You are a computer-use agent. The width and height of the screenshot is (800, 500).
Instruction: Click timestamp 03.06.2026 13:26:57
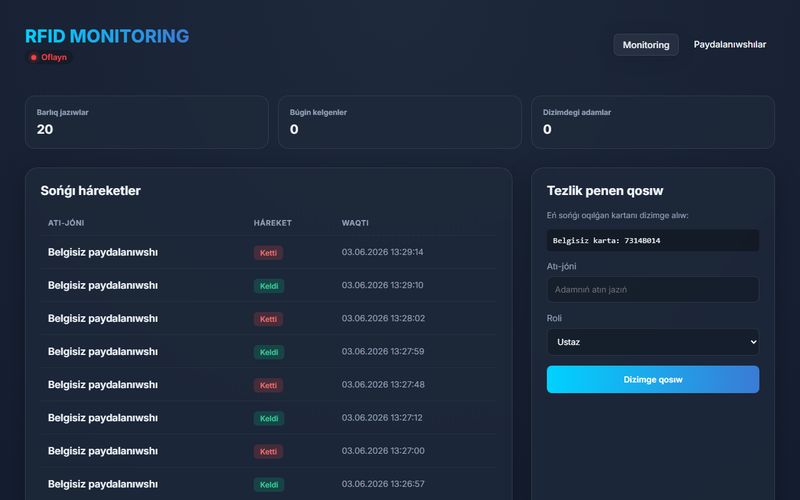pos(383,484)
